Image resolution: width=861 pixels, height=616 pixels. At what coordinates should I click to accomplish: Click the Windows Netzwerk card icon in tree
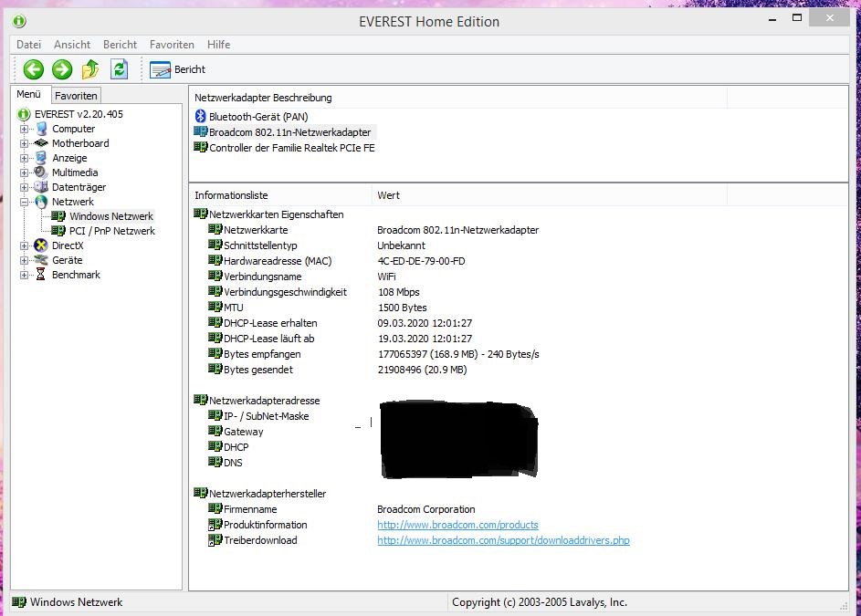(58, 216)
